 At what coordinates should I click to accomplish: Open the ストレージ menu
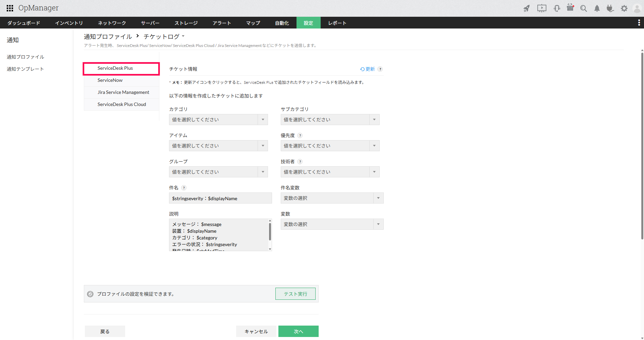[x=186, y=23]
